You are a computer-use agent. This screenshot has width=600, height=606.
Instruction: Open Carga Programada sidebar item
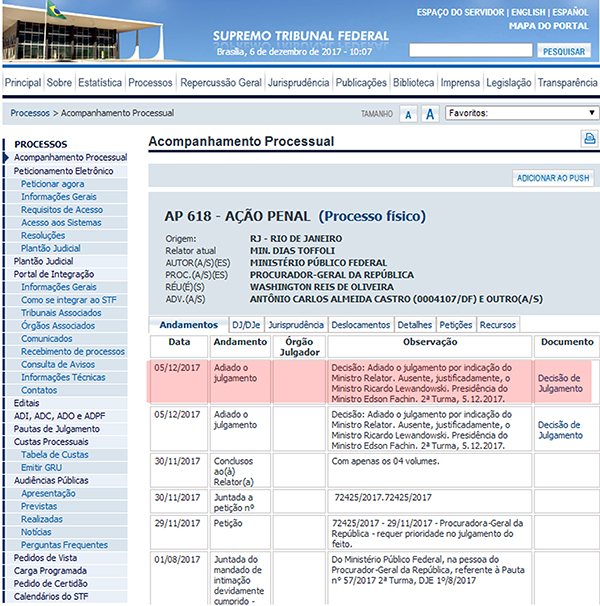pyautogui.click(x=50, y=571)
